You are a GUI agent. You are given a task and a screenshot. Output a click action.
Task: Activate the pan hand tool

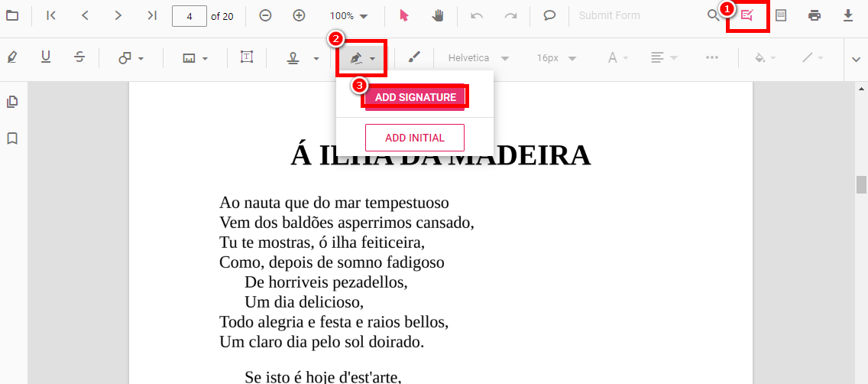click(x=438, y=15)
